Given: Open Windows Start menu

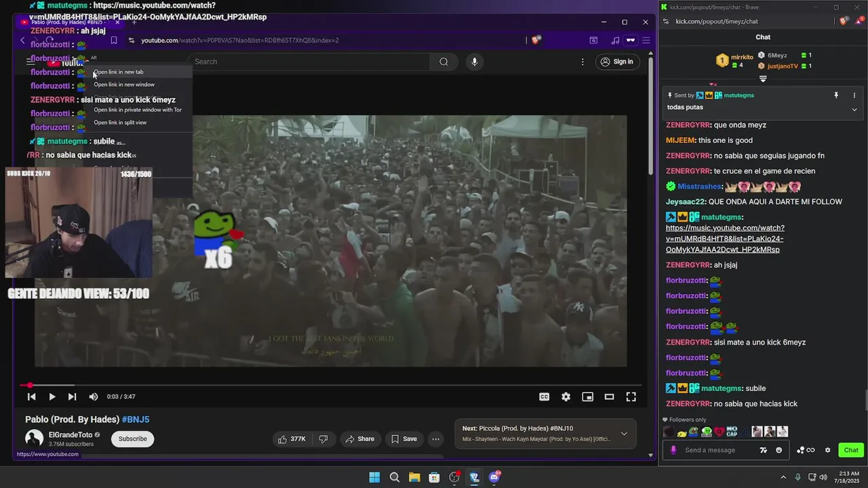Looking at the screenshot, I should point(374,477).
